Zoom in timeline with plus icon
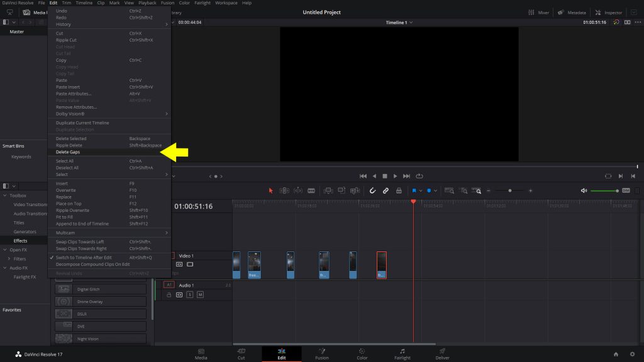The height and width of the screenshot is (362, 644). coord(531,191)
